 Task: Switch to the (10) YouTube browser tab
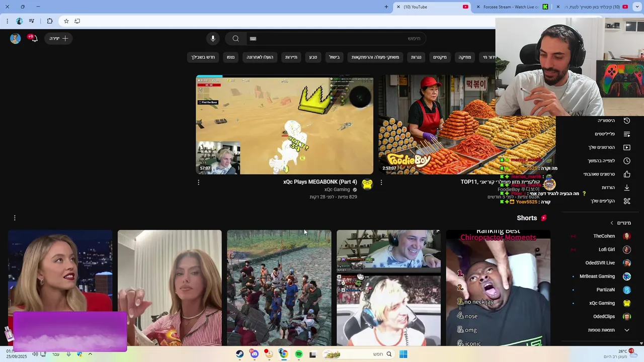click(433, 7)
